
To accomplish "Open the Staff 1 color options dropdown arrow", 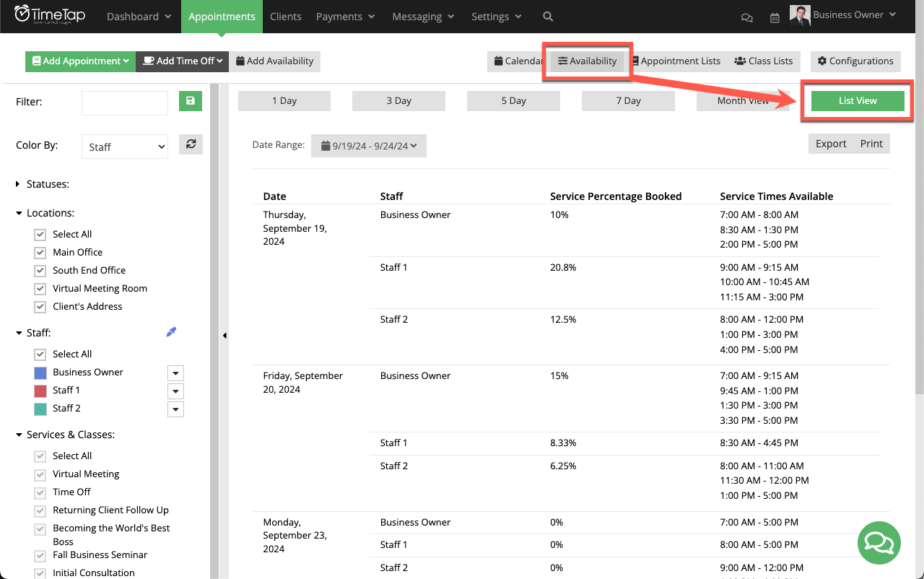I will click(x=175, y=391).
